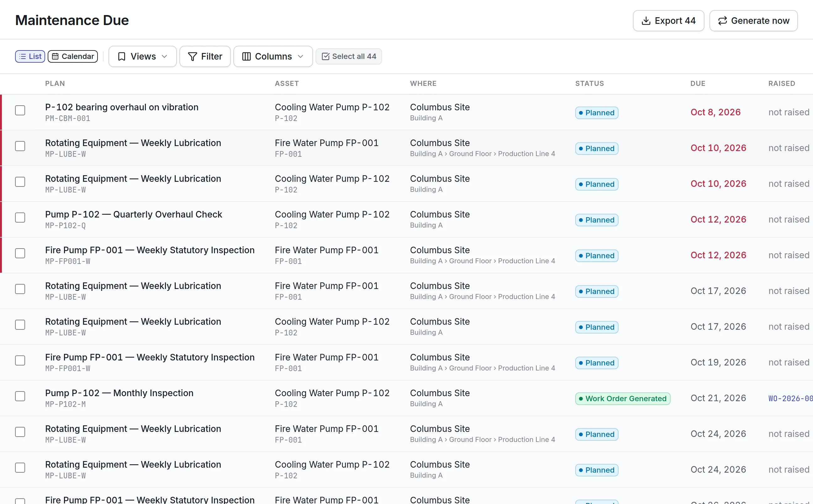
Task: Click the Generate now button
Action: (753, 21)
